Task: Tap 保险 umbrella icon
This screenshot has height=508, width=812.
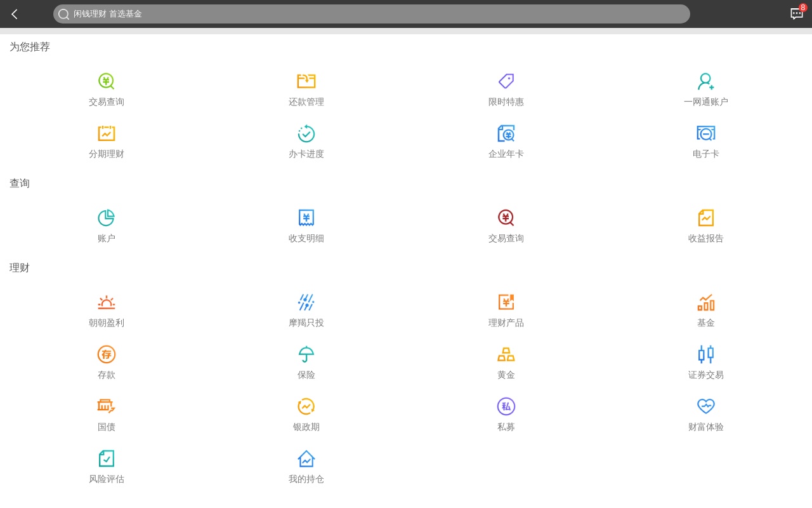Action: coord(306,354)
